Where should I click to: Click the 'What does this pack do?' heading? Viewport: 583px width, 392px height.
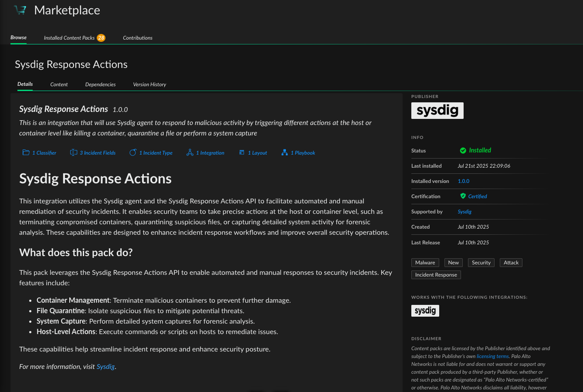coord(76,253)
